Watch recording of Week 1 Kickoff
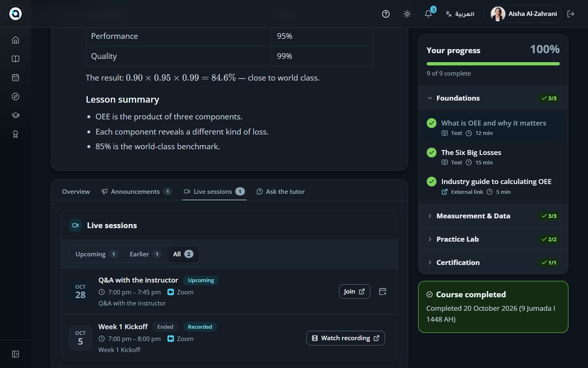The height and width of the screenshot is (368, 588). [345, 338]
